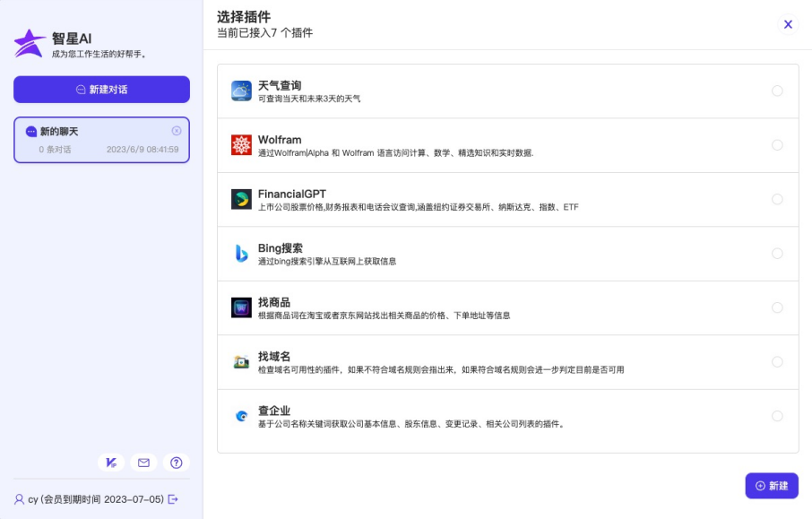Open the 新的聊天 conversation item

(x=100, y=140)
